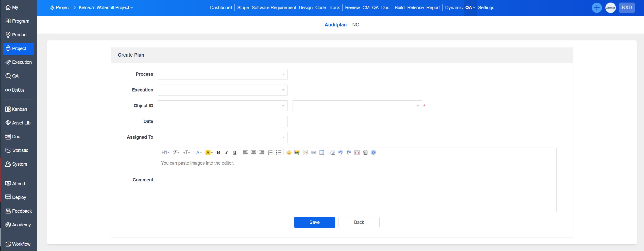Toggle underline formatting in comment editor

coord(235,152)
